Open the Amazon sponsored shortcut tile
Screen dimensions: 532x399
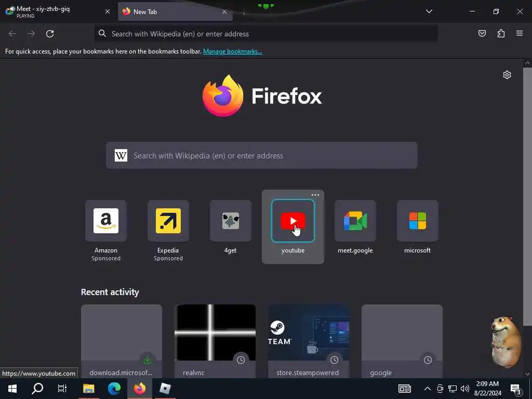click(x=106, y=221)
